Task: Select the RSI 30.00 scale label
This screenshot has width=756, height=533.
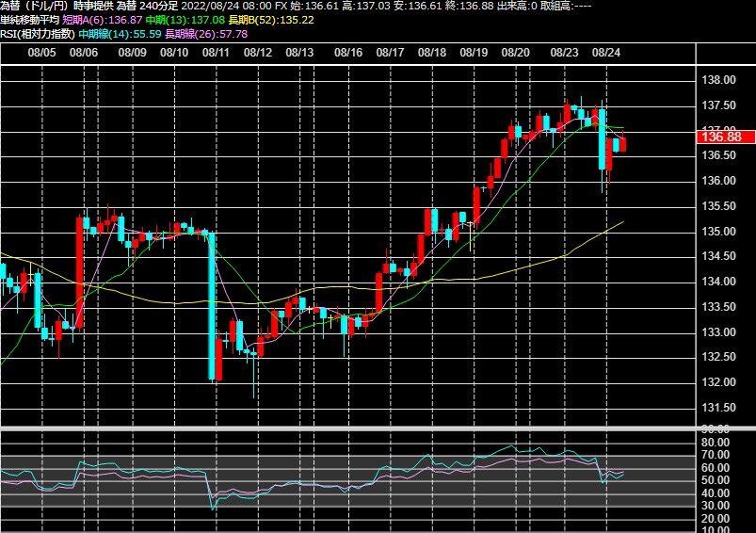Action: point(716,506)
